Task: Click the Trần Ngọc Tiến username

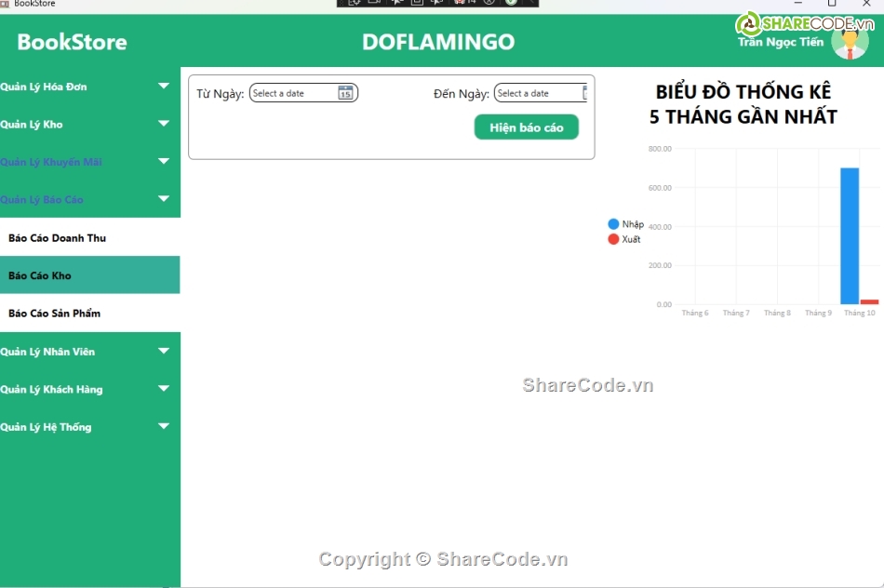Action: click(780, 42)
